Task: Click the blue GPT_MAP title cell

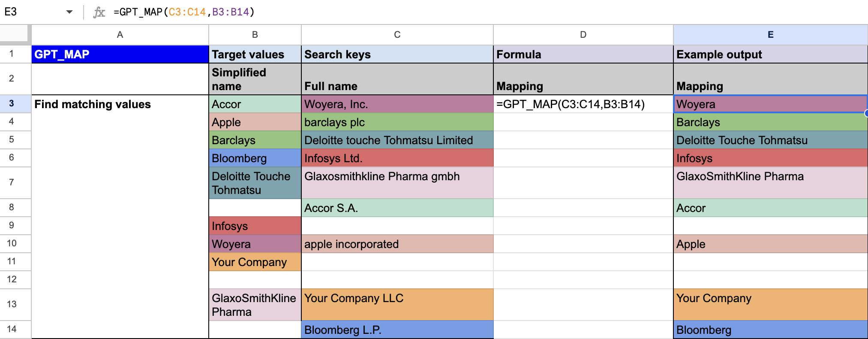Action: coord(120,54)
